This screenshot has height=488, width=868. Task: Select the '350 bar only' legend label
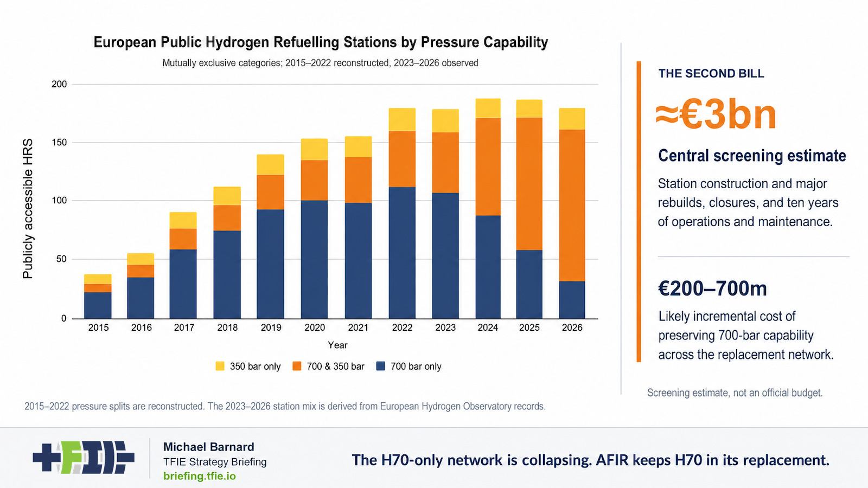point(255,367)
